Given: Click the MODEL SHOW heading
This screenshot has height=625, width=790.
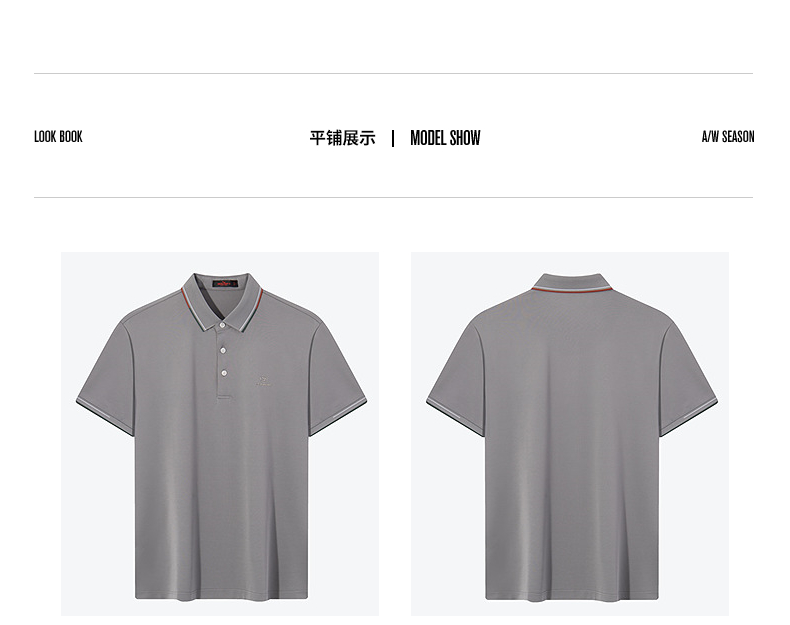Looking at the screenshot, I should tap(445, 138).
